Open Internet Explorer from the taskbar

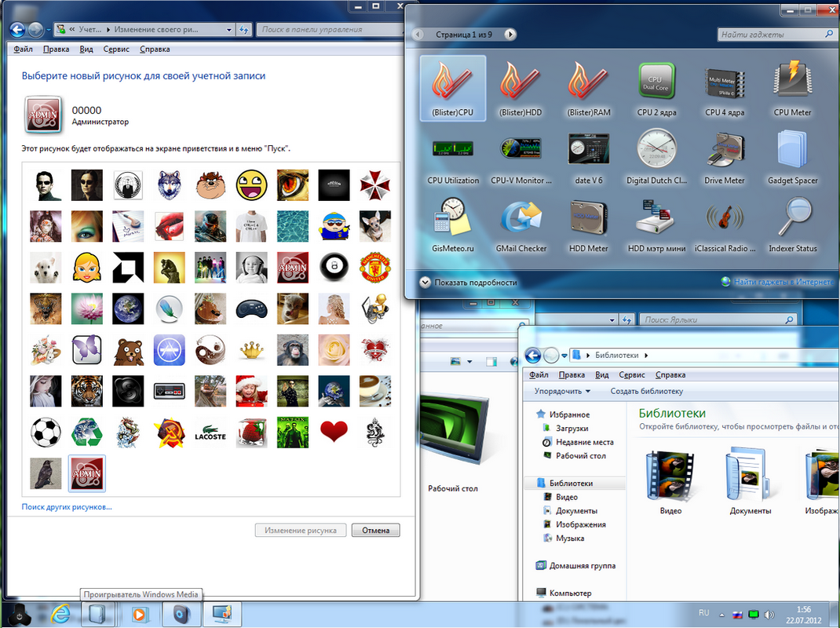(60, 614)
